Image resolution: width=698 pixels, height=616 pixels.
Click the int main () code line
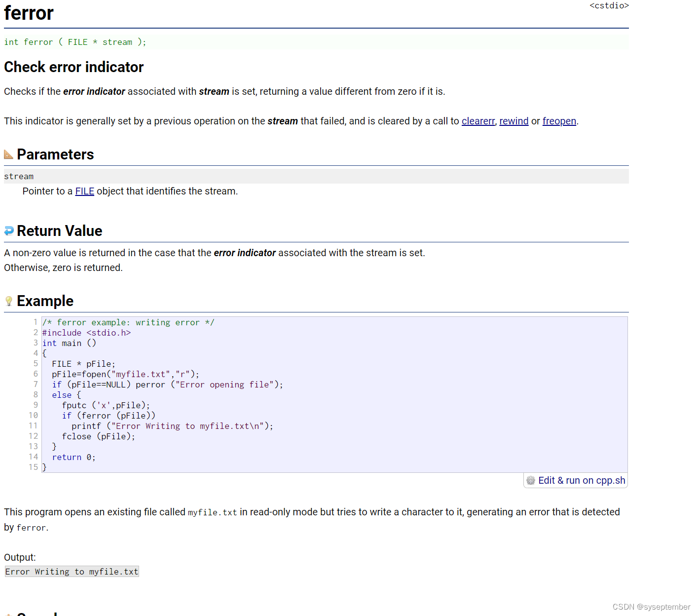[69, 343]
